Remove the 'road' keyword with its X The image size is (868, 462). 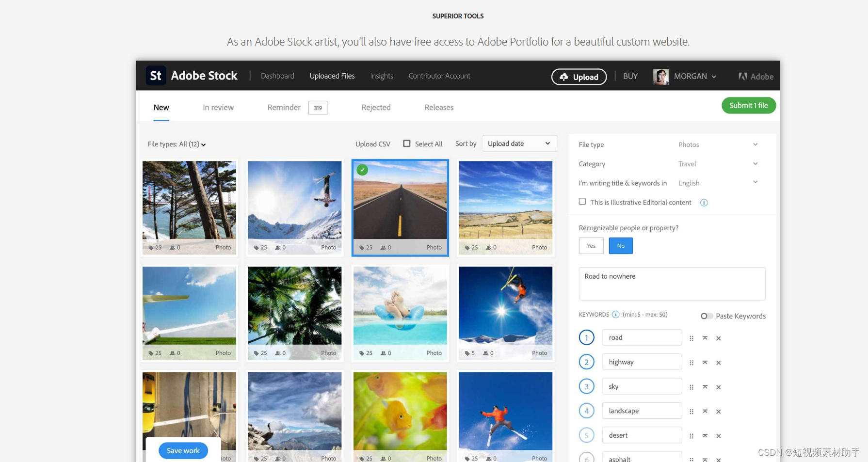click(719, 338)
